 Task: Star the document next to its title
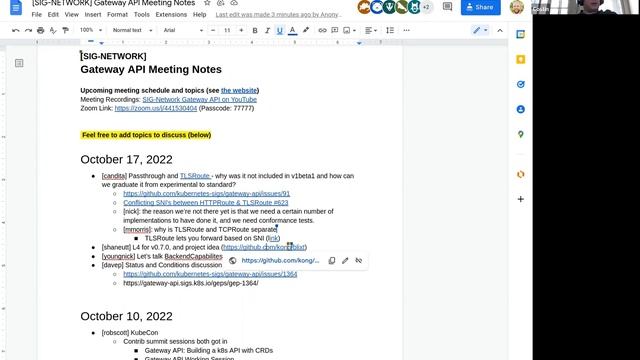tap(207, 3)
